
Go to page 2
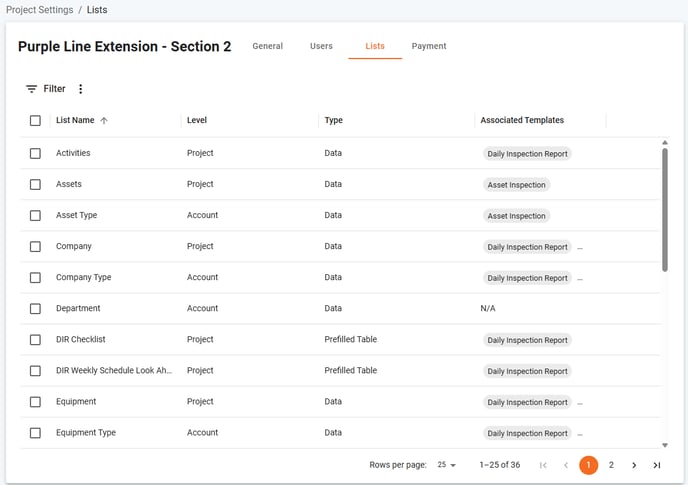click(x=611, y=465)
